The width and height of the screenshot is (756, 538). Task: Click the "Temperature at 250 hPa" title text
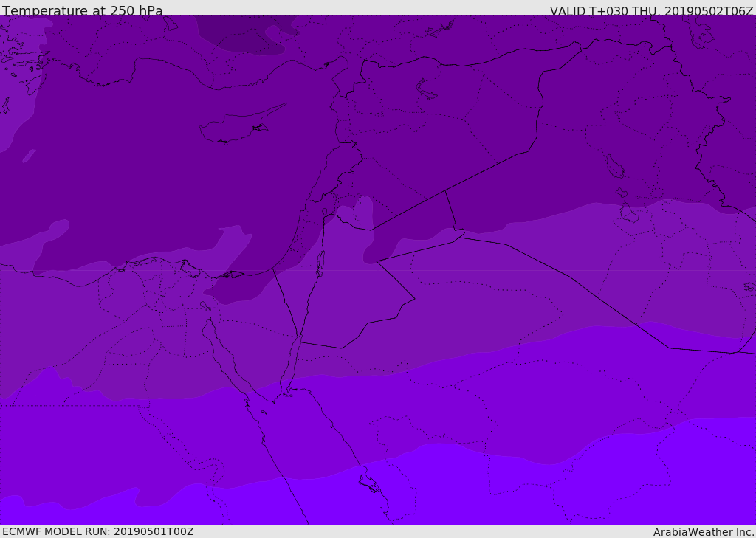(83, 10)
